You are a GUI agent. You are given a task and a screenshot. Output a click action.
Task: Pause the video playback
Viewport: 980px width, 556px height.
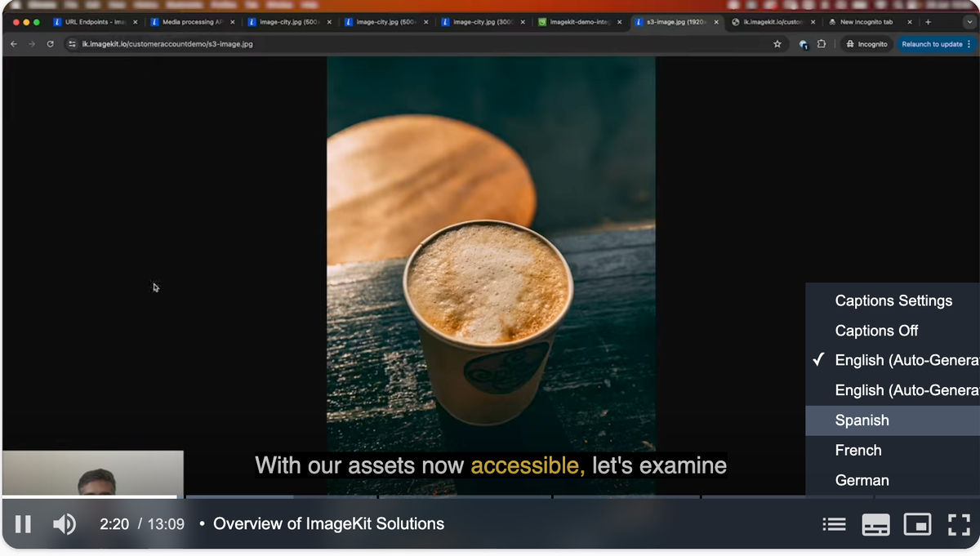click(23, 524)
